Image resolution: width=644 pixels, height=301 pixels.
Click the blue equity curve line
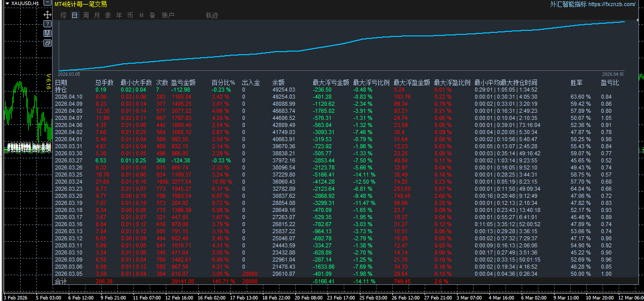click(342, 45)
